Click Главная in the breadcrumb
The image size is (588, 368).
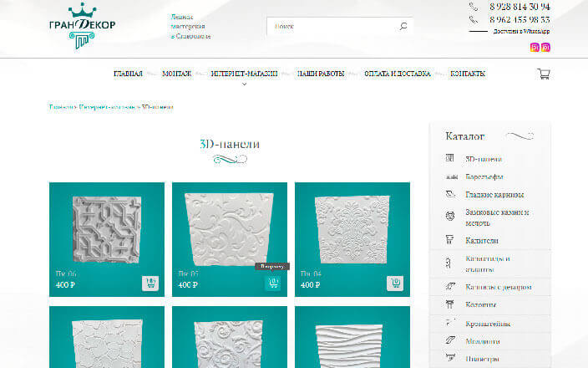[x=62, y=107]
